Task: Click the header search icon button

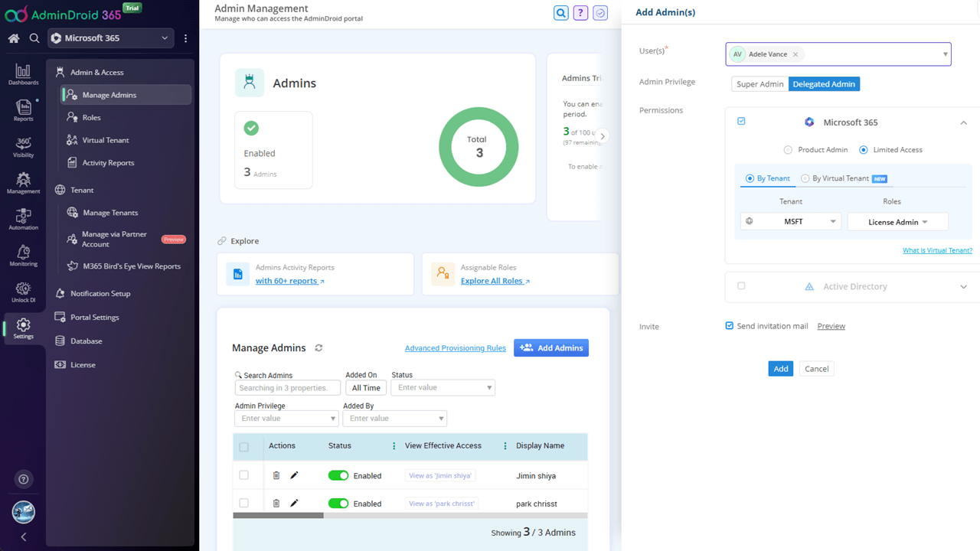Action: (x=561, y=13)
